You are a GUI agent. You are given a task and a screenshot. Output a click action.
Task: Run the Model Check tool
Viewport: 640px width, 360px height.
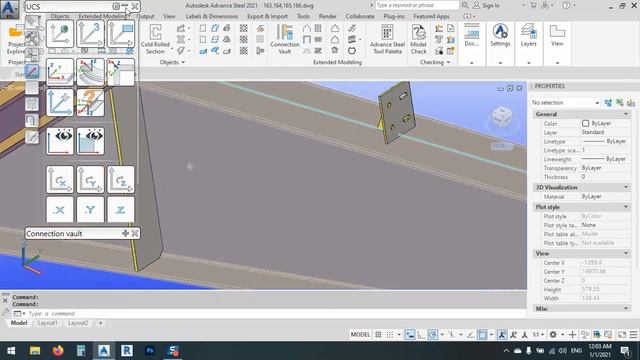point(418,39)
